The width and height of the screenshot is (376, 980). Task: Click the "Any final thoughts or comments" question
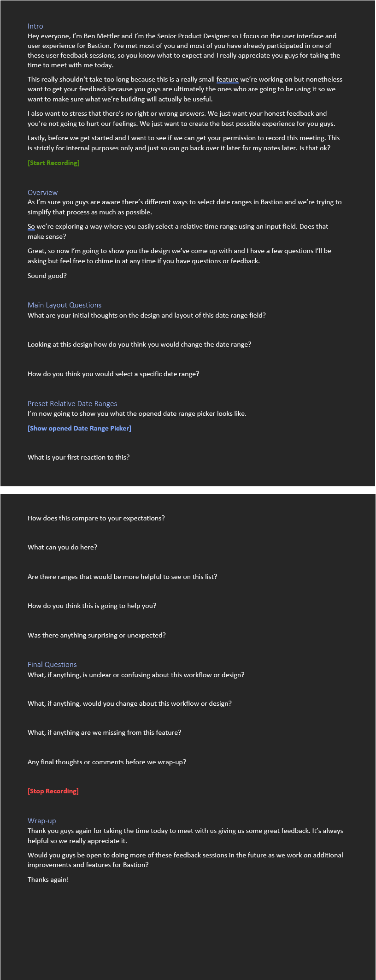(x=107, y=762)
